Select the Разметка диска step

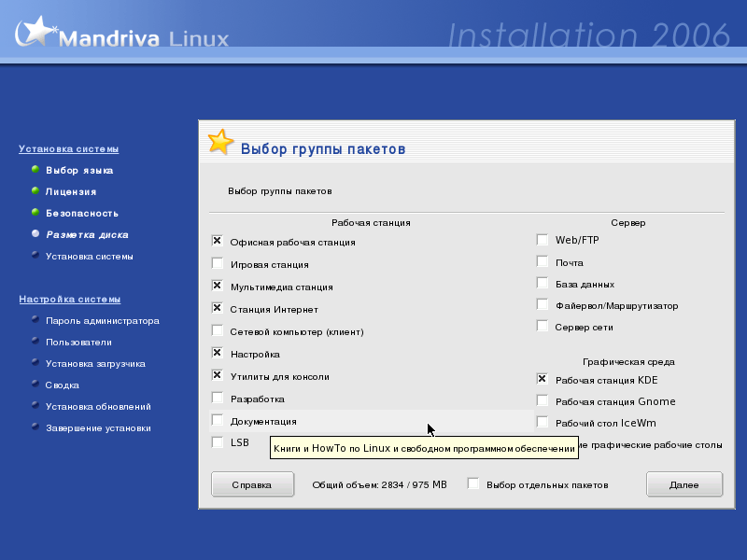click(x=87, y=235)
